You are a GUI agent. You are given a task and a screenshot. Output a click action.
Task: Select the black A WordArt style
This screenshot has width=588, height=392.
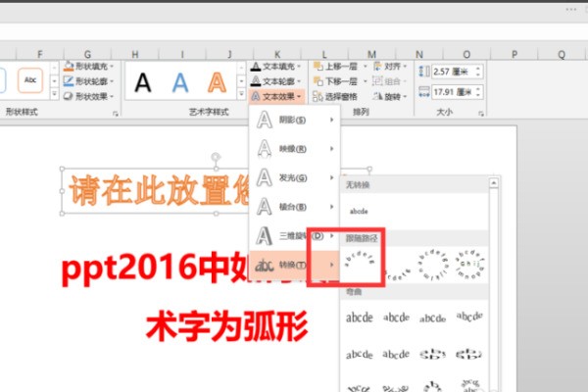point(142,82)
